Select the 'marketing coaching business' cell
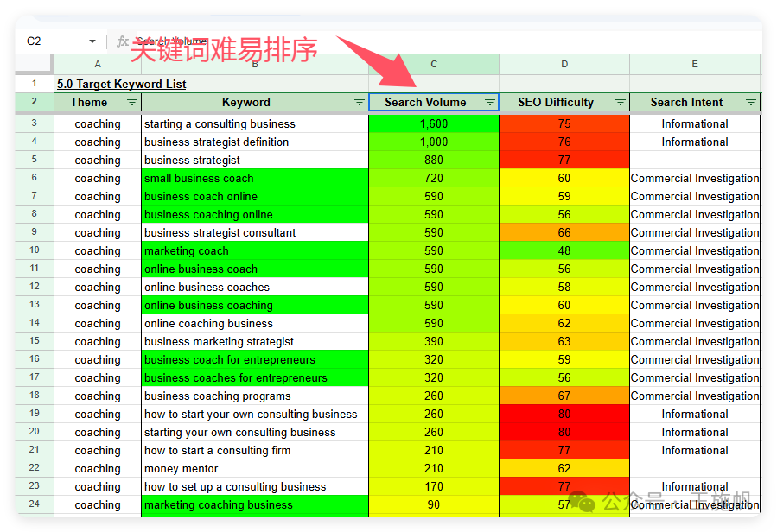This screenshot has width=777, height=532. tap(255, 504)
